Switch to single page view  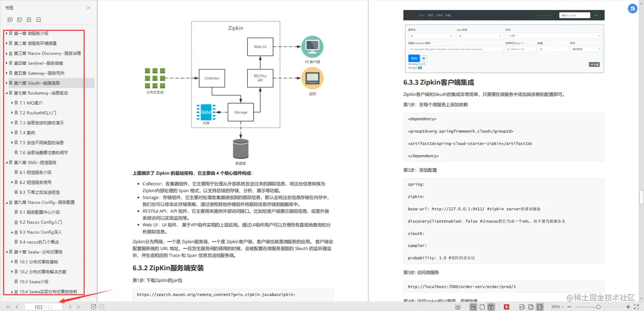[482, 307]
